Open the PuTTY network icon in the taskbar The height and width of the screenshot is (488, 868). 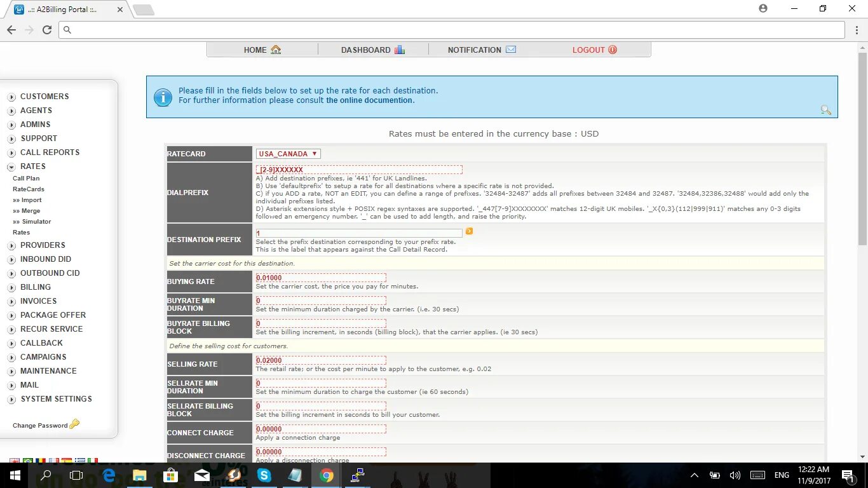[x=358, y=475]
